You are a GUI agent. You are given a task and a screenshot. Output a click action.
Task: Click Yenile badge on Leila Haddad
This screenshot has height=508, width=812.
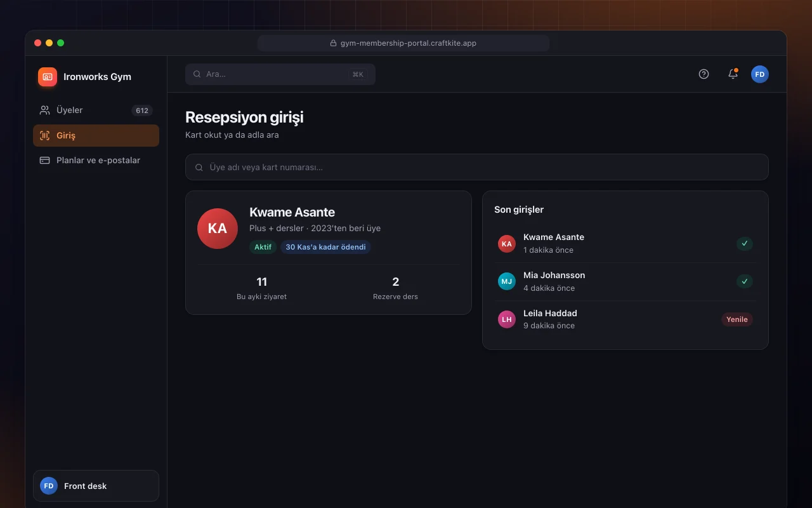[x=737, y=319]
